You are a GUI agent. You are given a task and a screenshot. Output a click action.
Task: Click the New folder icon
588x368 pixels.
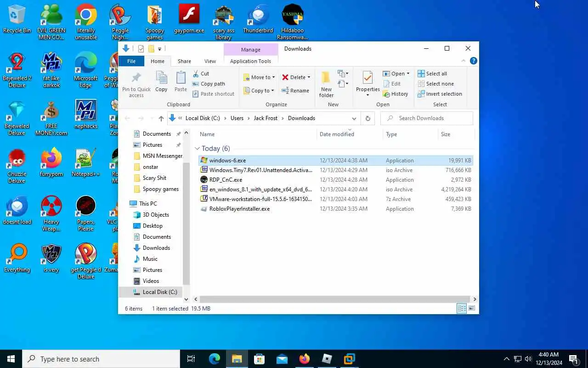coord(326,78)
